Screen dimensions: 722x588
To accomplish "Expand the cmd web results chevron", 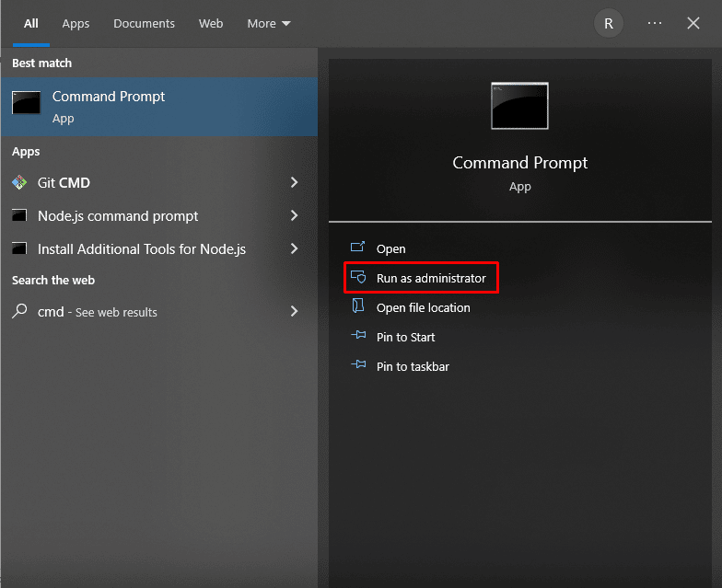I will tap(295, 311).
